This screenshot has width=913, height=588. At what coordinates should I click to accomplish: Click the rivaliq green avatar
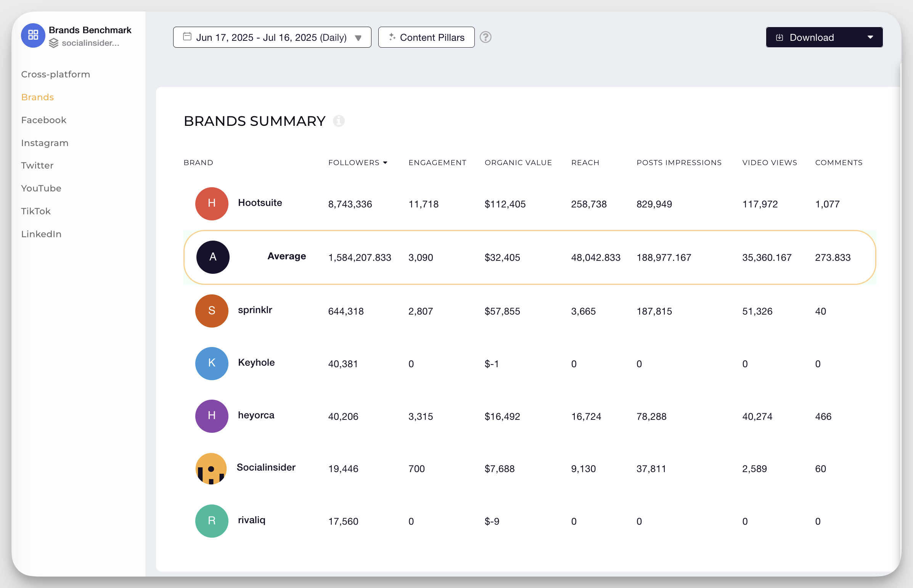212,521
